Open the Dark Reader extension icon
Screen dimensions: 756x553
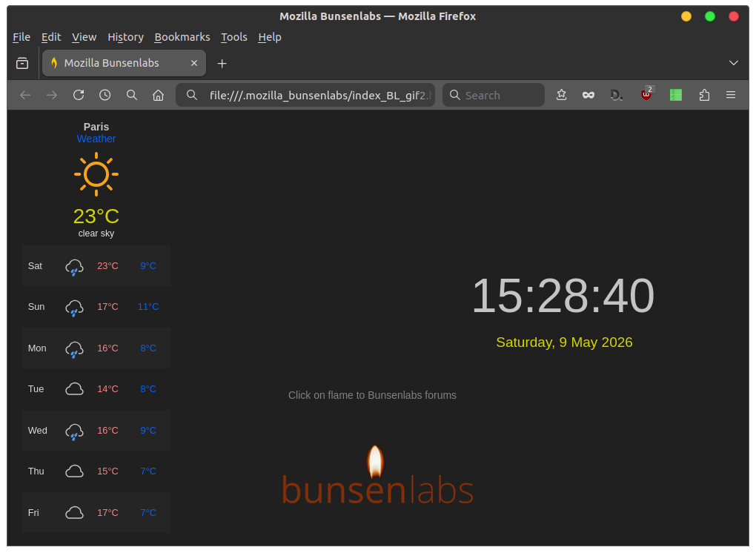click(x=616, y=95)
